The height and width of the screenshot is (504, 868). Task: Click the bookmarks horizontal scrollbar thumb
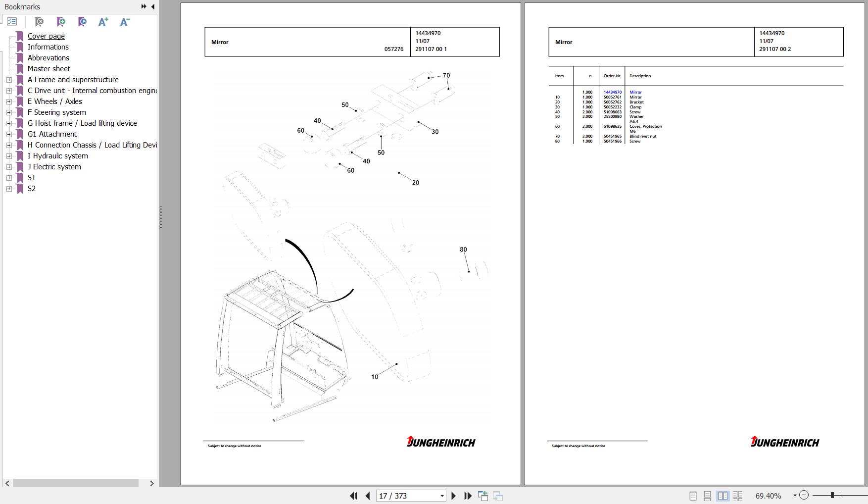pos(75,483)
